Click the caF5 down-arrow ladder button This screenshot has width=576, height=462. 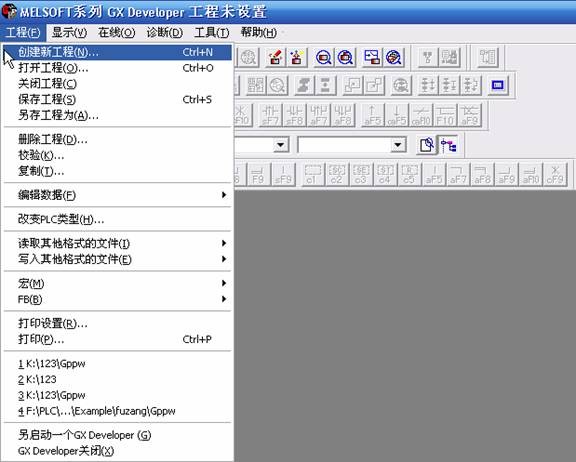click(397, 115)
